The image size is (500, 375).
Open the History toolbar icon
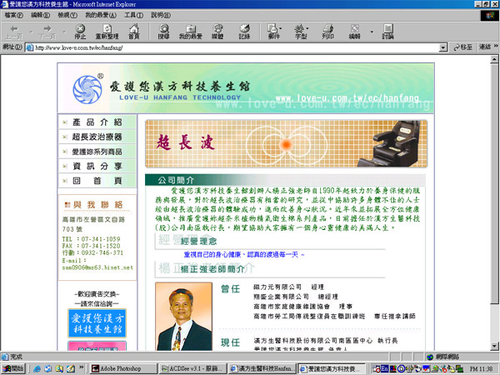[244, 31]
